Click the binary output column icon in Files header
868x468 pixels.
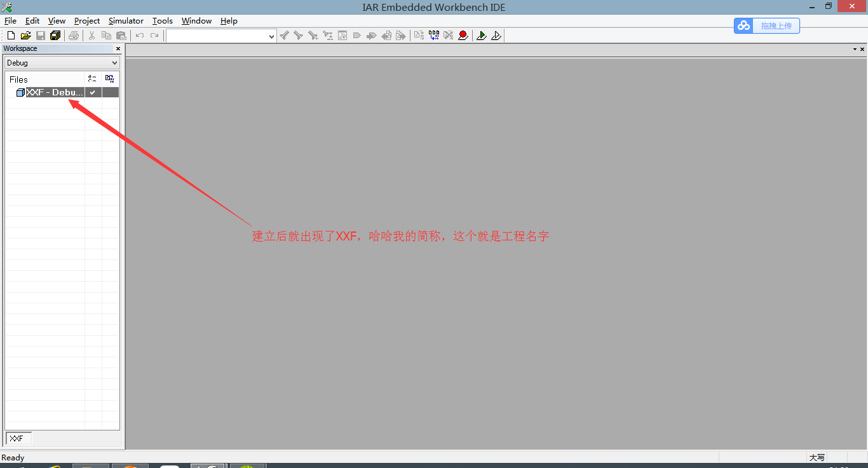[110, 79]
